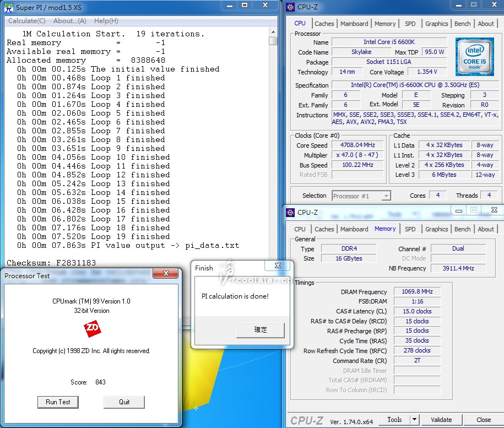This screenshot has width=504, height=428.
Task: Close the Processor Test dialog
Action: 166,273
